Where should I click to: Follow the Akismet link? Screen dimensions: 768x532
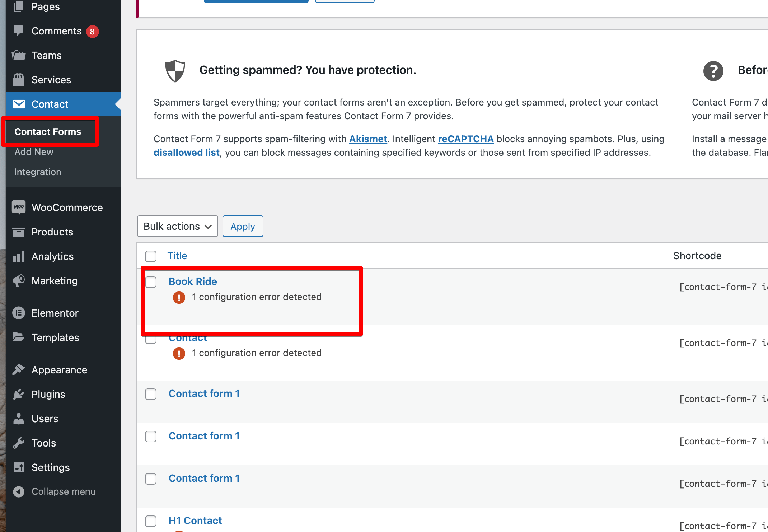[368, 139]
